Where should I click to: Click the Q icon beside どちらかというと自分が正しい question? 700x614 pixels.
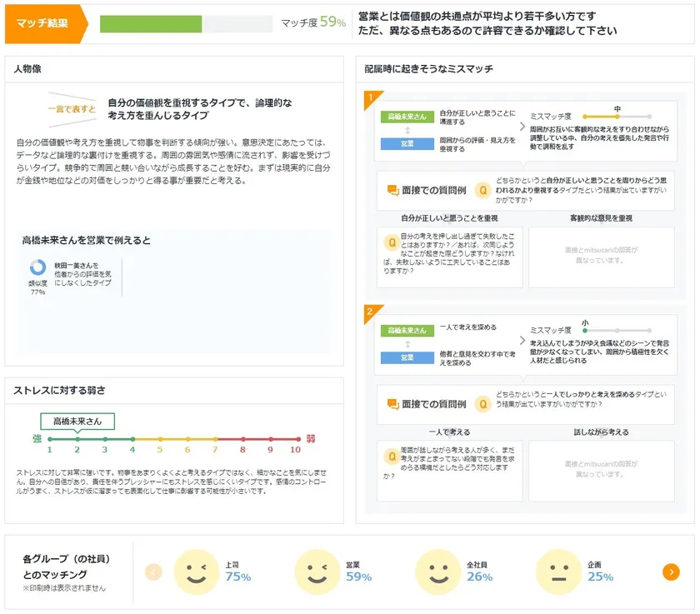(x=482, y=191)
